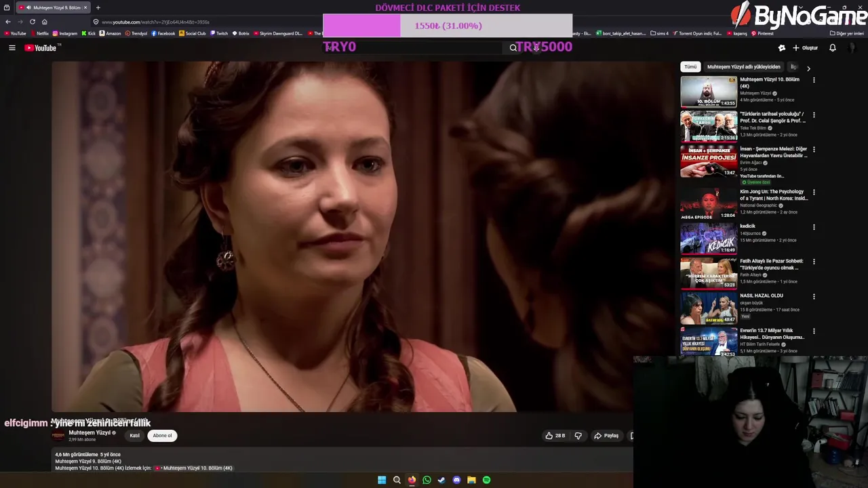Open the Amazon bookmark
Screen dimensions: 868x488
point(111,33)
